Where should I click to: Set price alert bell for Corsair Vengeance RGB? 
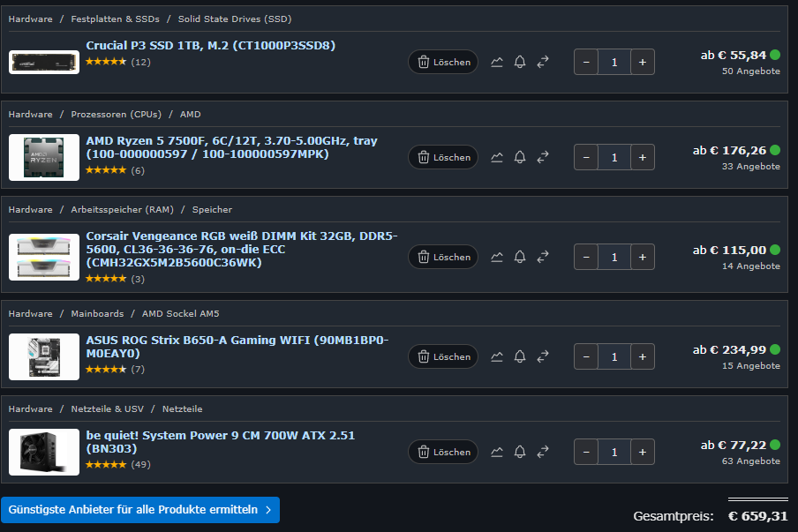click(520, 257)
